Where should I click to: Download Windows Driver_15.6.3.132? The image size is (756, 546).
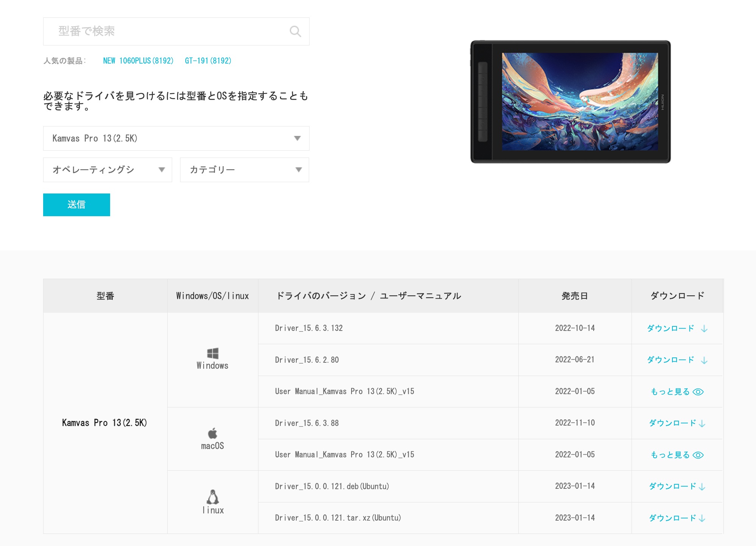[677, 328]
